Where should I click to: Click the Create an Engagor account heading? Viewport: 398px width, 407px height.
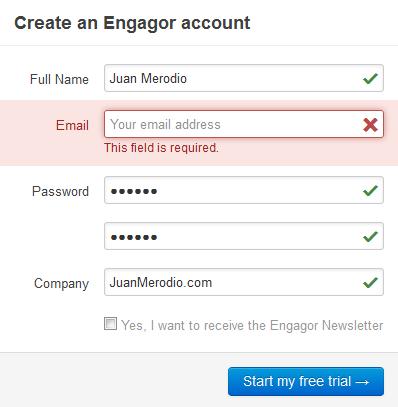(x=132, y=24)
